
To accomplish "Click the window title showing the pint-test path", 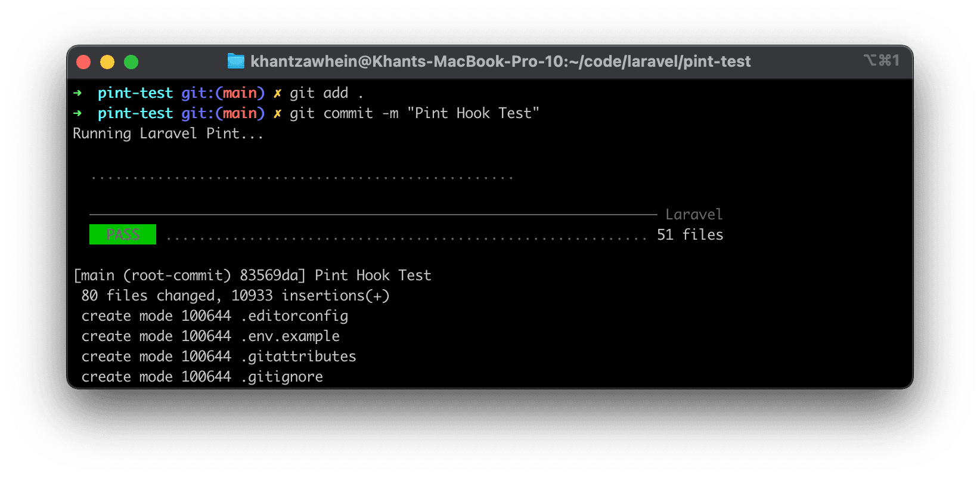I will 500,61.
